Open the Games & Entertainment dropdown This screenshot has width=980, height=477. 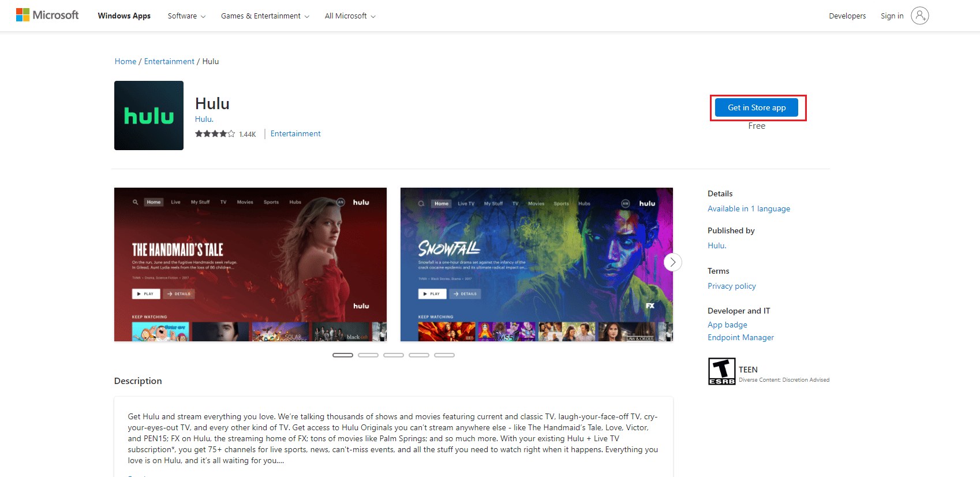(265, 16)
